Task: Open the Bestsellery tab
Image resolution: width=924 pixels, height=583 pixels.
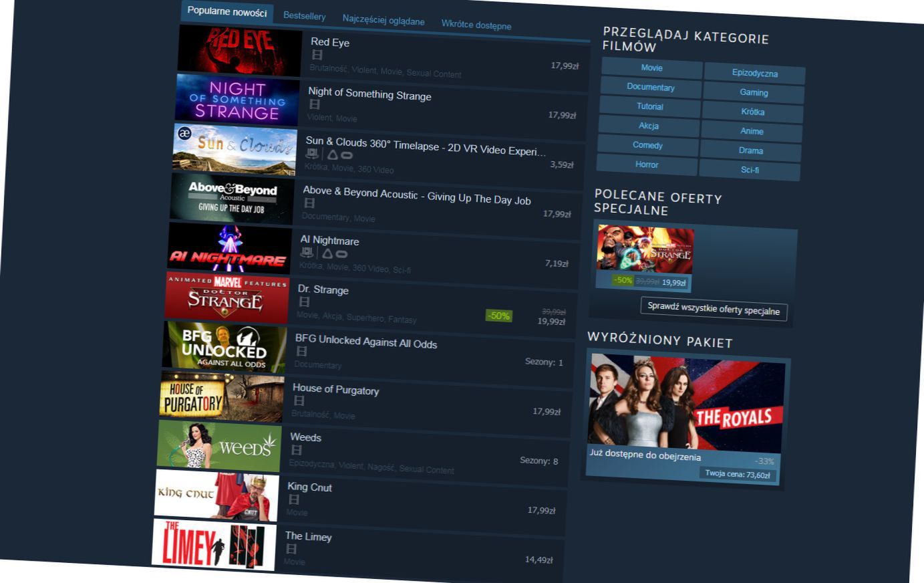Action: (x=305, y=16)
